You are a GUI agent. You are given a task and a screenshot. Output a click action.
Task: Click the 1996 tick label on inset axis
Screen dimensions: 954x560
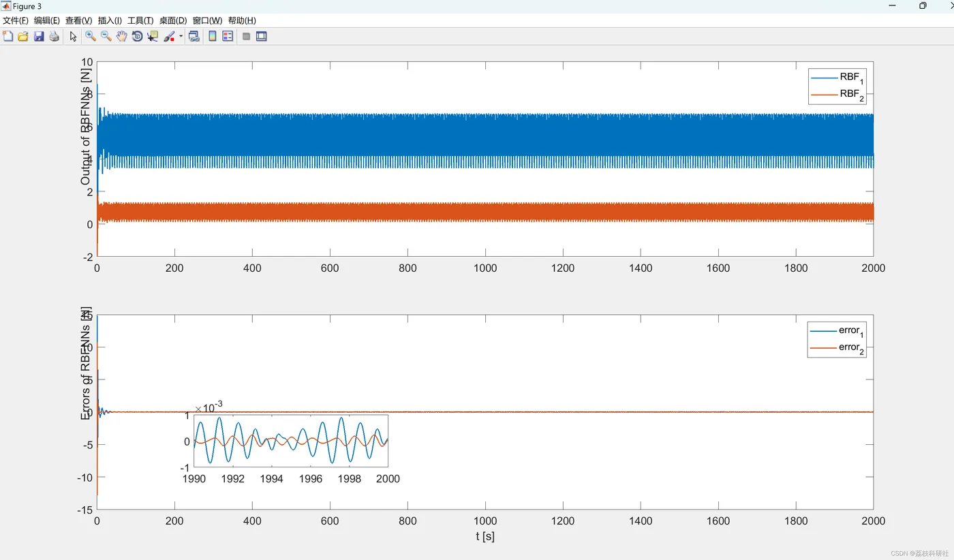[x=311, y=479]
